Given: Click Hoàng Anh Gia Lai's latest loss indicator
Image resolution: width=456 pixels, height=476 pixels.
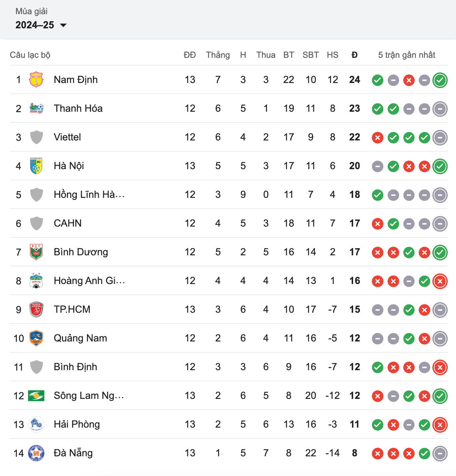Looking at the screenshot, I should [x=440, y=281].
